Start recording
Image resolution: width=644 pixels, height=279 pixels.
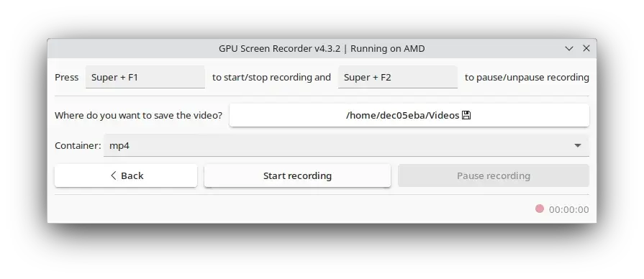click(297, 175)
